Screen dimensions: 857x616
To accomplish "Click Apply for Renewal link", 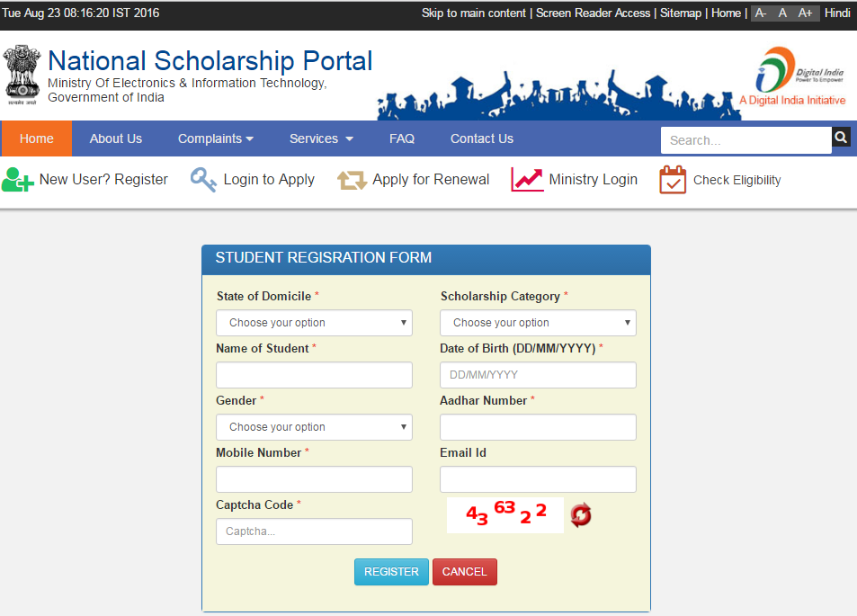I will coord(431,180).
